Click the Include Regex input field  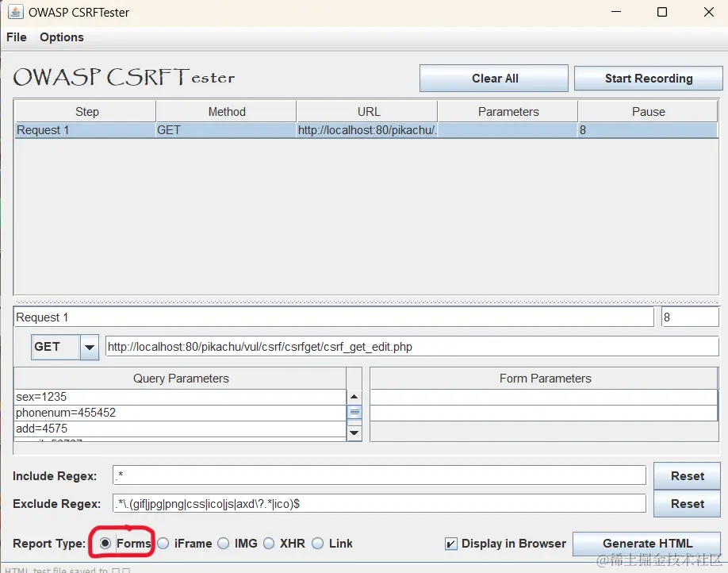click(379, 475)
